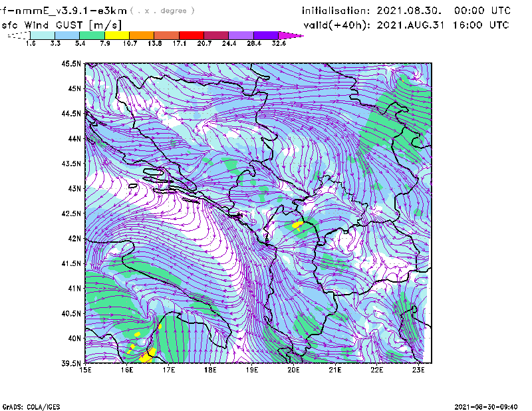532x411 pixels.
Task: Click the valid(+40h) 2021.AUG.31 16:00 UTC text
Action: pyautogui.click(x=406, y=25)
